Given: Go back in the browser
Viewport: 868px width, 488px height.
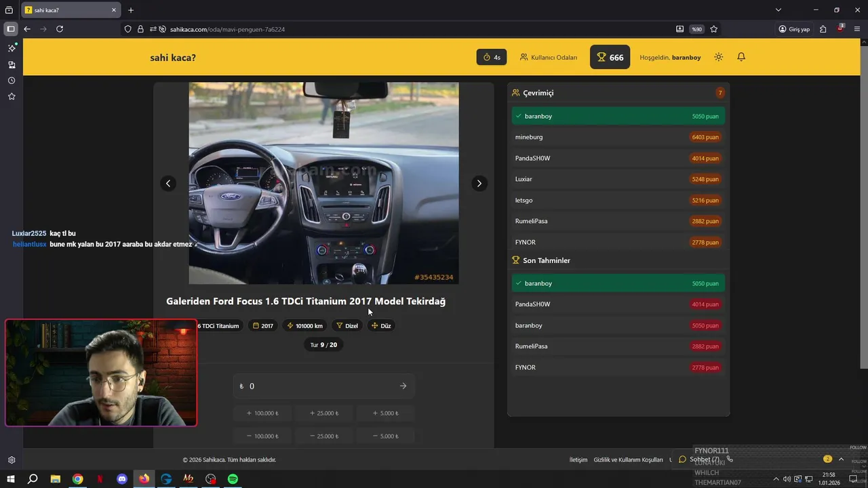Looking at the screenshot, I should [27, 29].
